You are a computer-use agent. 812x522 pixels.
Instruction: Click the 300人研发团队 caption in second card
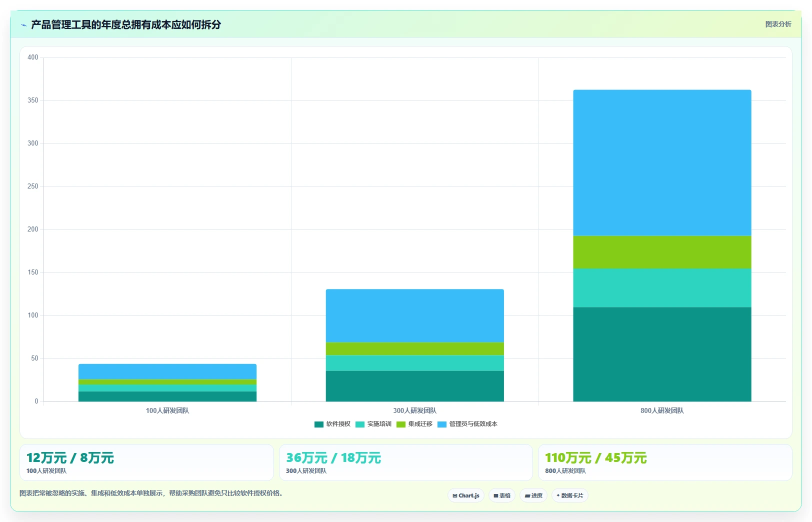306,471
